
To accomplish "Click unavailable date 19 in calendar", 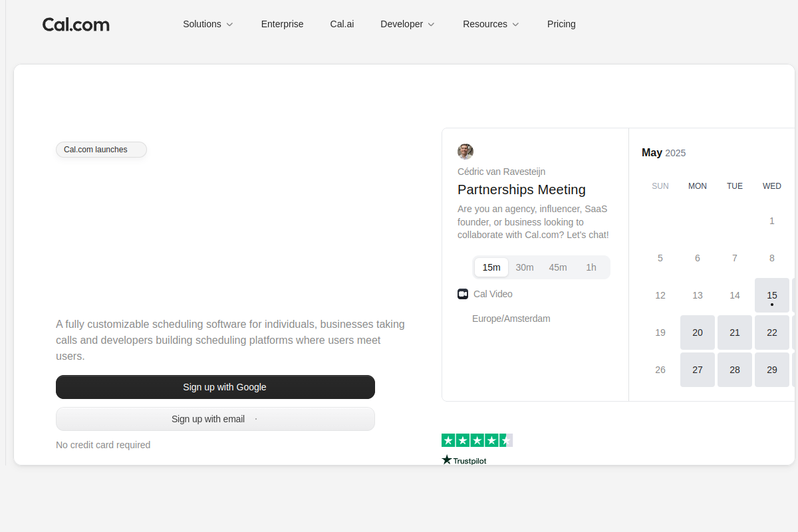I will tap(660, 332).
